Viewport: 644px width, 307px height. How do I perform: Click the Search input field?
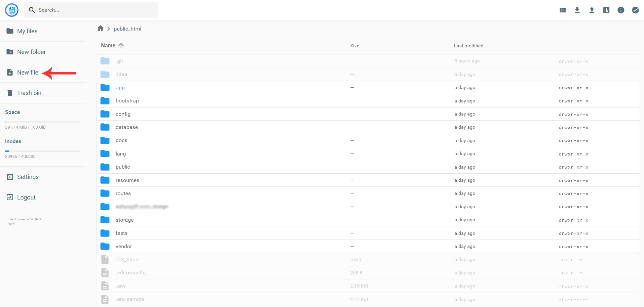(91, 10)
